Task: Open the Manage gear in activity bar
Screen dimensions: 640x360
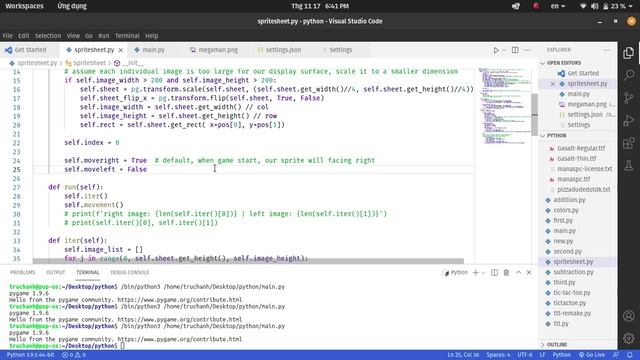Action: point(629,338)
